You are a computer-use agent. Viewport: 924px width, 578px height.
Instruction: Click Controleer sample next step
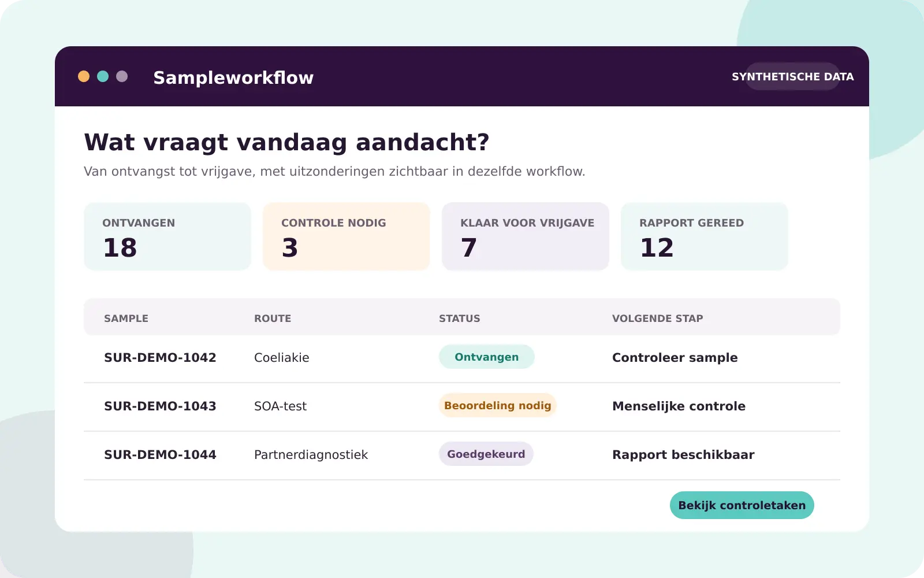[675, 358]
